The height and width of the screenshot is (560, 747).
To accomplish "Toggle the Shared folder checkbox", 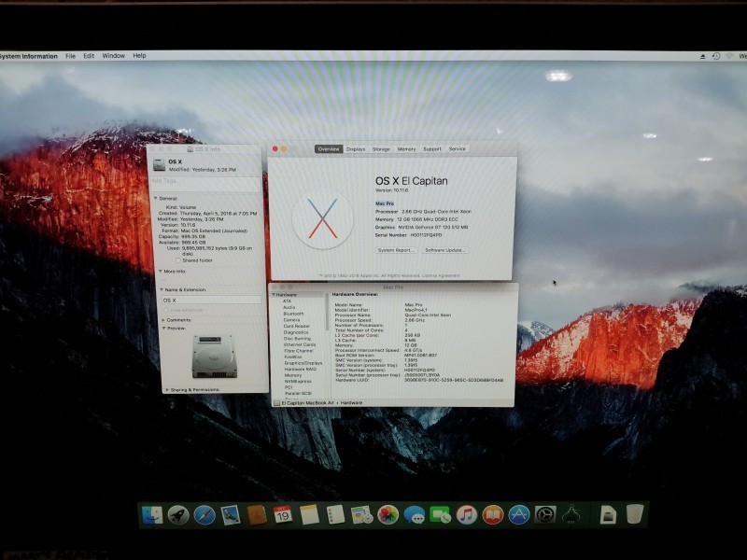I will pyautogui.click(x=178, y=260).
